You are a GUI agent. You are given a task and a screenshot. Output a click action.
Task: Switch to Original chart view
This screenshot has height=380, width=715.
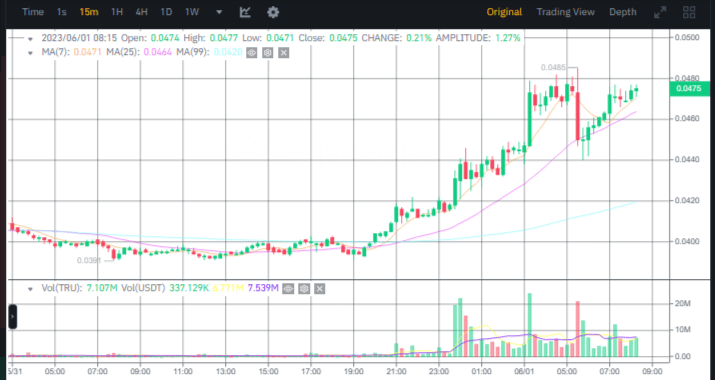[x=504, y=12]
